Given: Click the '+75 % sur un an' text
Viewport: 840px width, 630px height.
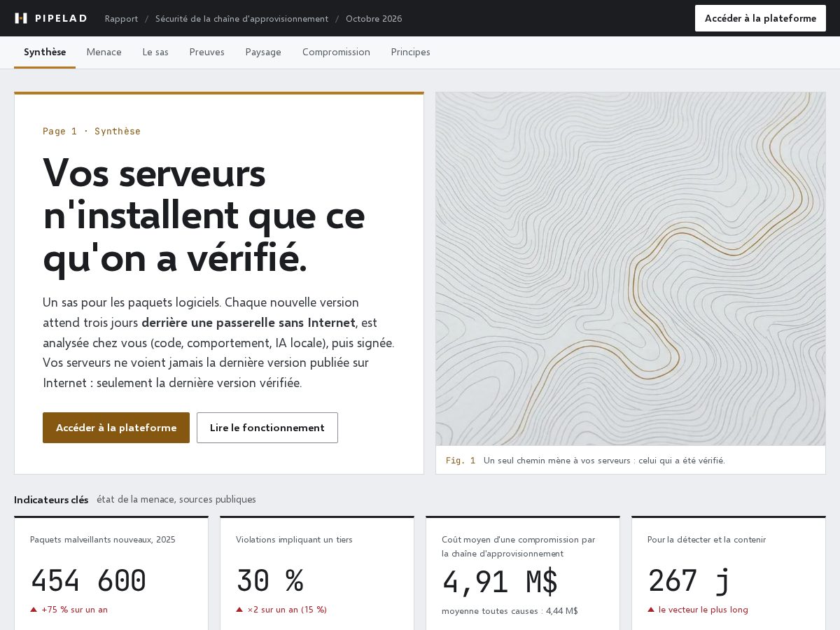Looking at the screenshot, I should click(x=75, y=610).
